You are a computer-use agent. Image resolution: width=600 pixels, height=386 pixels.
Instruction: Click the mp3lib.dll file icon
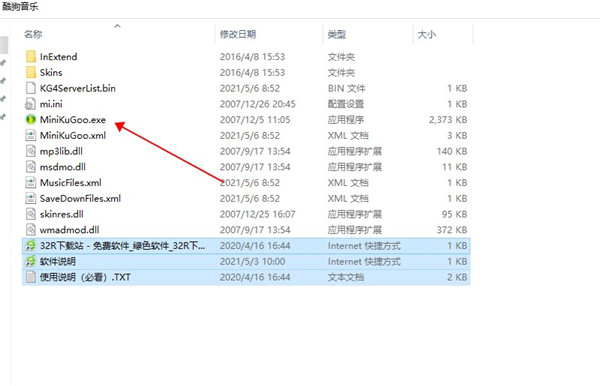pyautogui.click(x=31, y=151)
